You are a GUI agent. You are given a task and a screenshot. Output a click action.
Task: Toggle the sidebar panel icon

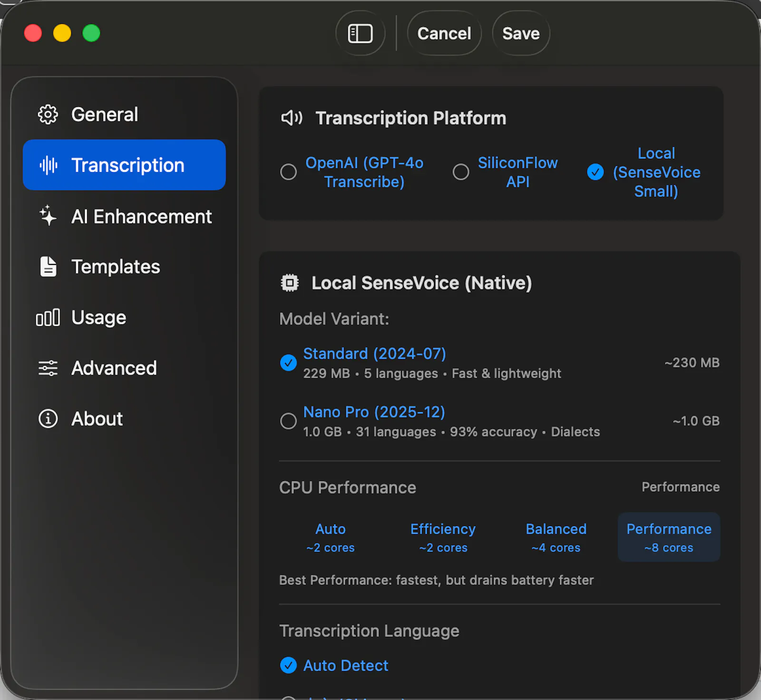(x=360, y=33)
